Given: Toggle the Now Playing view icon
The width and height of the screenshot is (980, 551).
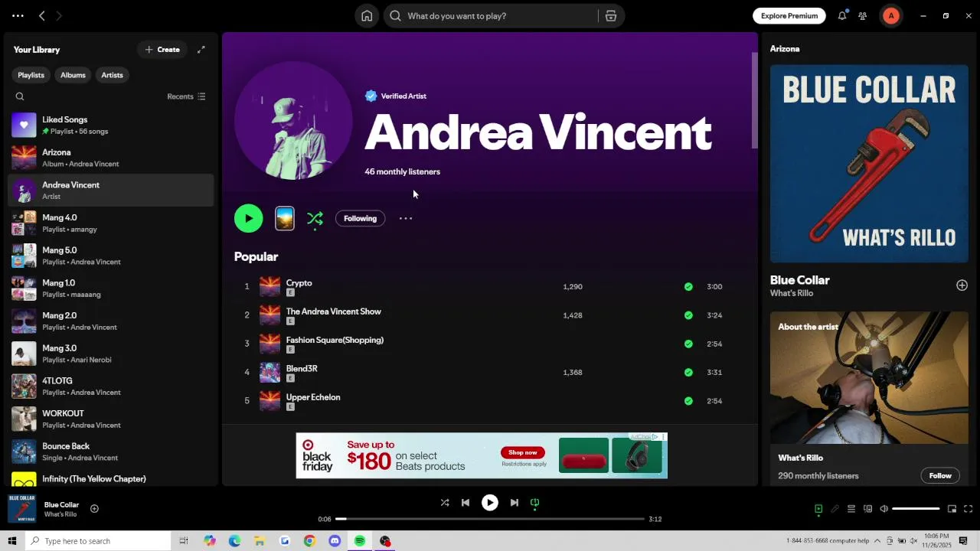Looking at the screenshot, I should pyautogui.click(x=818, y=509).
